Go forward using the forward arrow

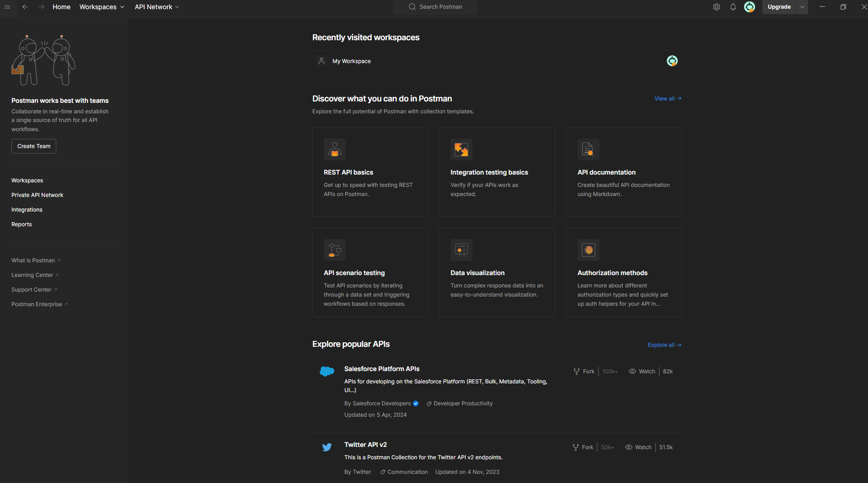[42, 7]
